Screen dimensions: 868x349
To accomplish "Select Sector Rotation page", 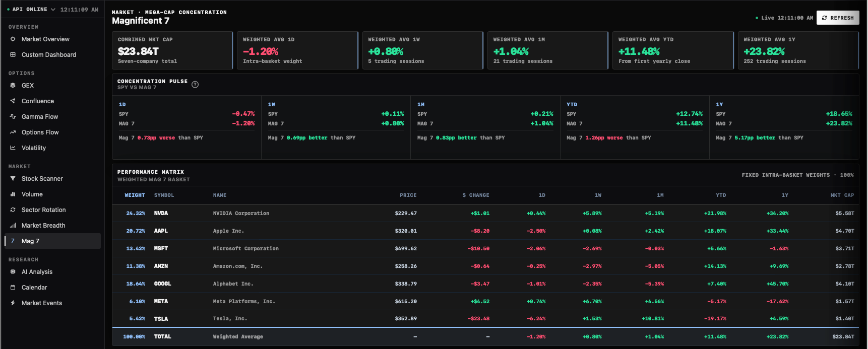I will [x=52, y=210].
